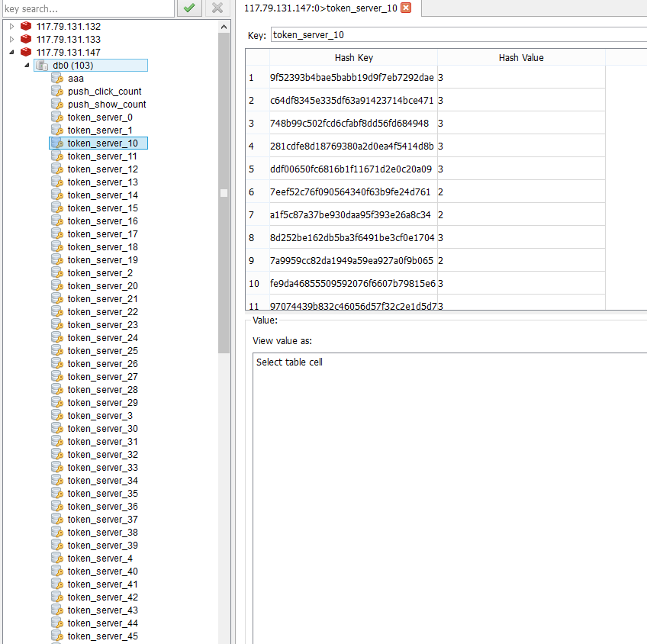Image resolution: width=647 pixels, height=644 pixels.
Task: Click the key icon beside token_server_35
Action: coord(57,494)
